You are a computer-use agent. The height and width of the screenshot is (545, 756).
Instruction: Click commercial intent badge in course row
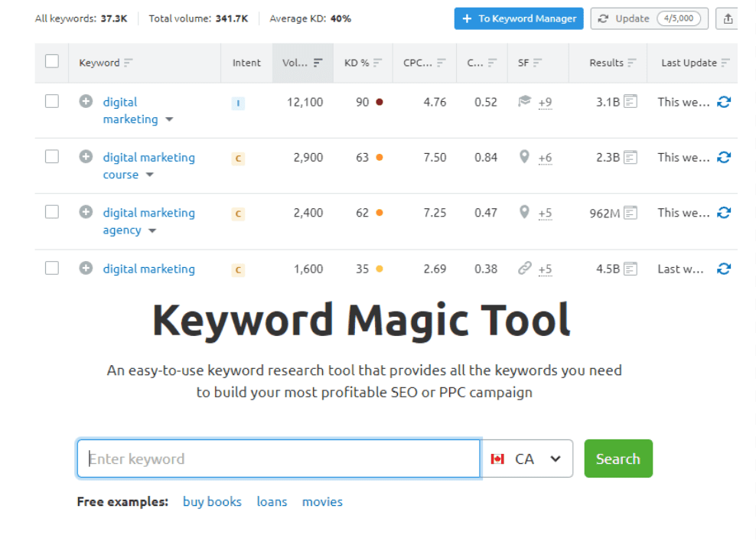pyautogui.click(x=238, y=158)
